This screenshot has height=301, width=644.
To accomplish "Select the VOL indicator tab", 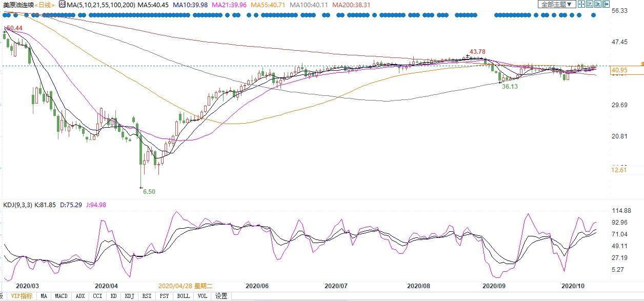I will pyautogui.click(x=203, y=296).
